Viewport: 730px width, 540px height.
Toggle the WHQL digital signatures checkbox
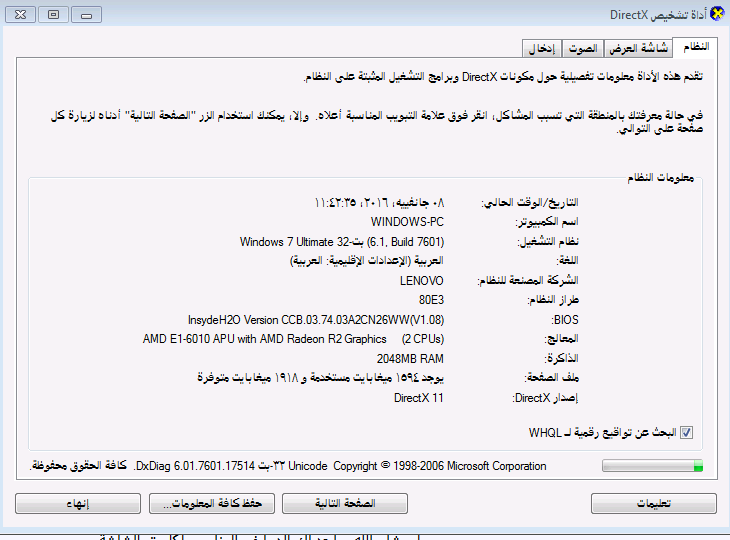(x=686, y=432)
